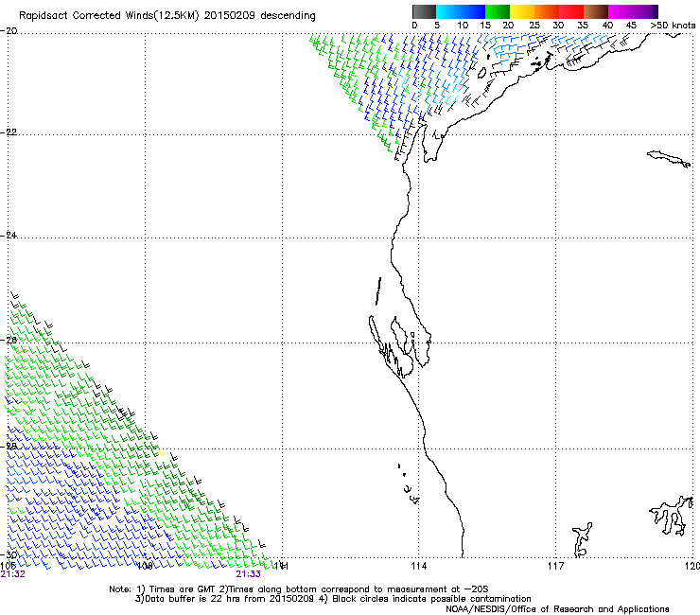This screenshot has width=700, height=615.
Task: Click the magenta 40-45 knots legend color
Action: 621,11
